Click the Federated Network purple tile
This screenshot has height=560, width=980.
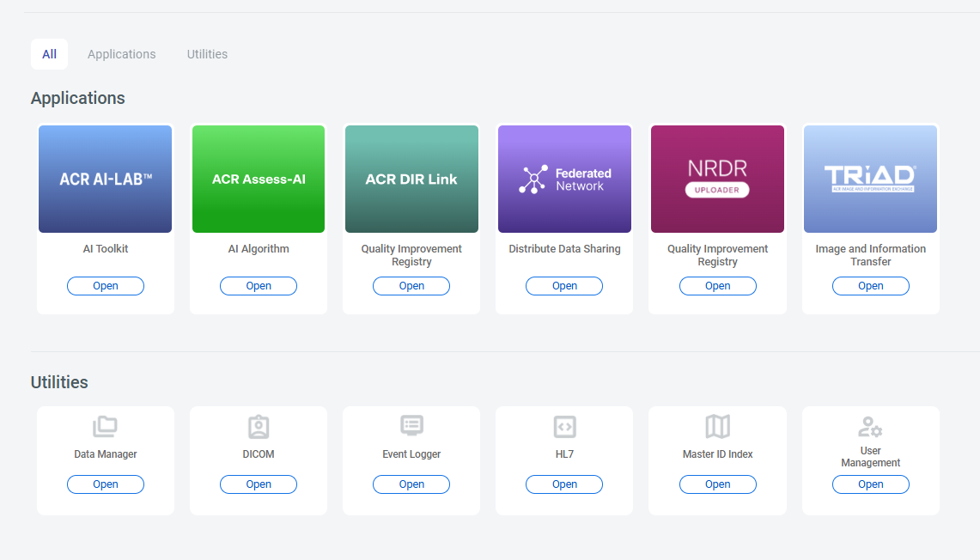coord(564,179)
